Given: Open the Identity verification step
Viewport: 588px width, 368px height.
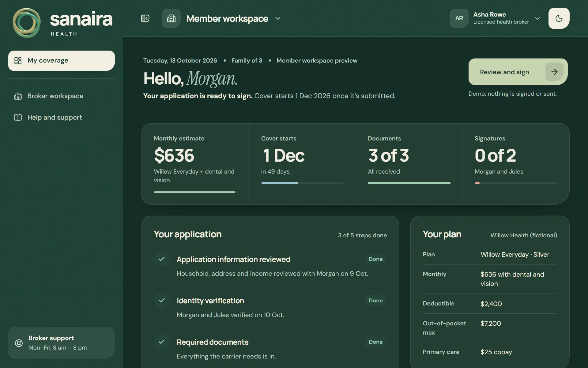Looking at the screenshot, I should pos(270,307).
